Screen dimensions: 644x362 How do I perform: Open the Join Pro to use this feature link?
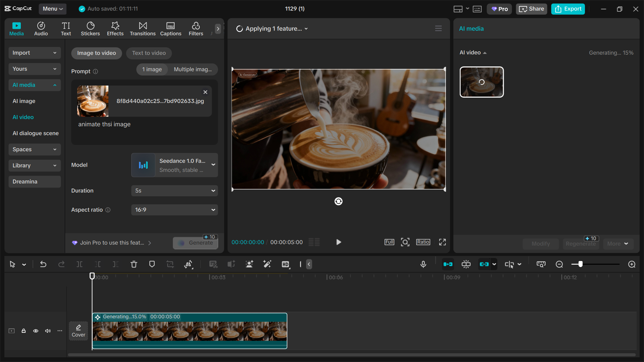tap(112, 243)
